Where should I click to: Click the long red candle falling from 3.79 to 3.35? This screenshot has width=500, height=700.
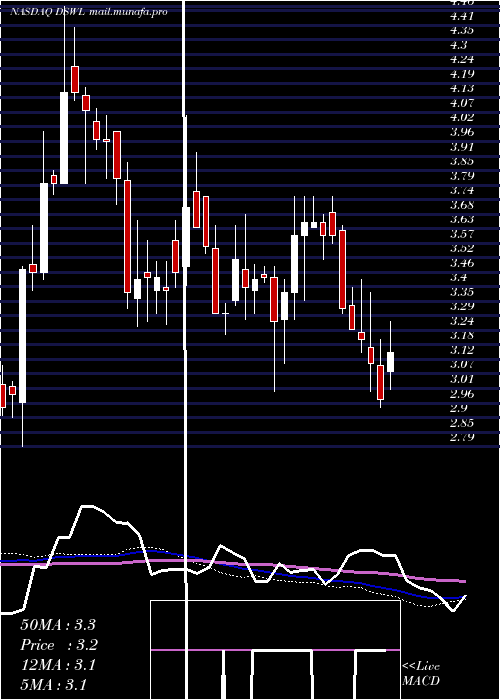[127, 237]
